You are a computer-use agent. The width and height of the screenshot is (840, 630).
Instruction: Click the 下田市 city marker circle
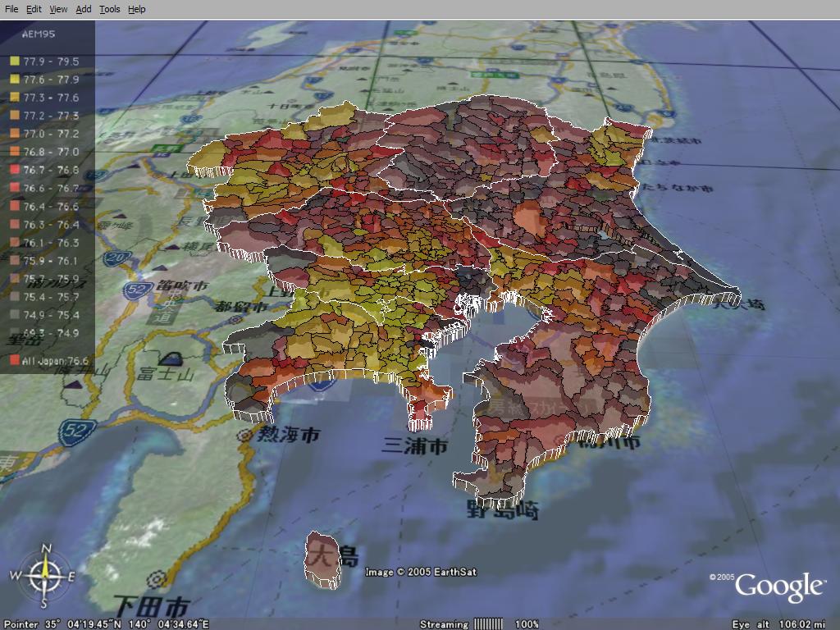point(169,577)
